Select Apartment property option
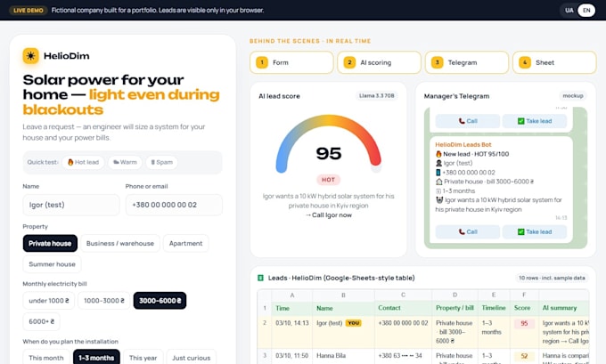Image resolution: width=606 pixels, height=364 pixels. pyautogui.click(x=186, y=244)
